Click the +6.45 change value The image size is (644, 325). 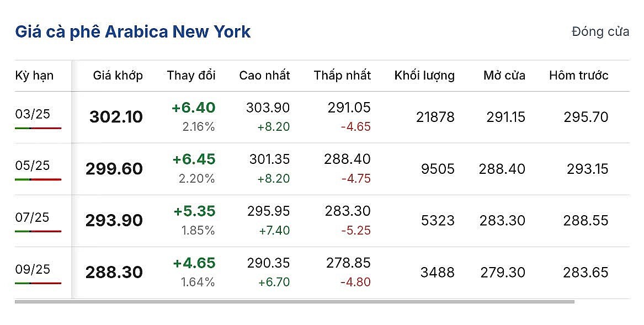(x=194, y=159)
